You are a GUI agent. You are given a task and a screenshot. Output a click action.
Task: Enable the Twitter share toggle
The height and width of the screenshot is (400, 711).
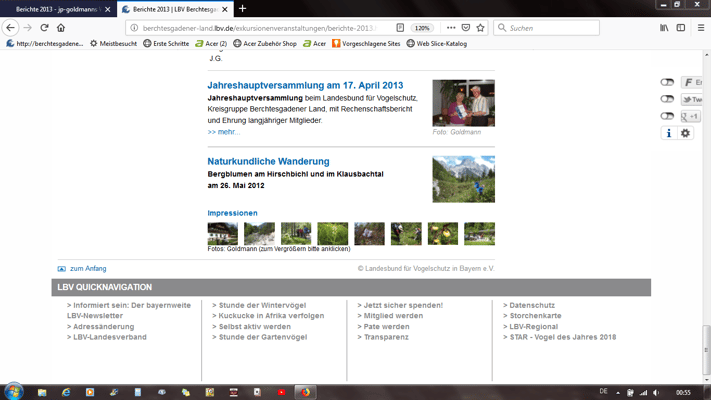pyautogui.click(x=667, y=99)
